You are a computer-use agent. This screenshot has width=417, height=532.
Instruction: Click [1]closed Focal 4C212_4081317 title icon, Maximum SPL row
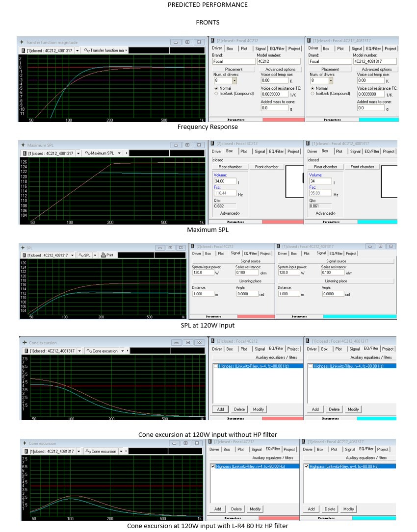coord(308,144)
